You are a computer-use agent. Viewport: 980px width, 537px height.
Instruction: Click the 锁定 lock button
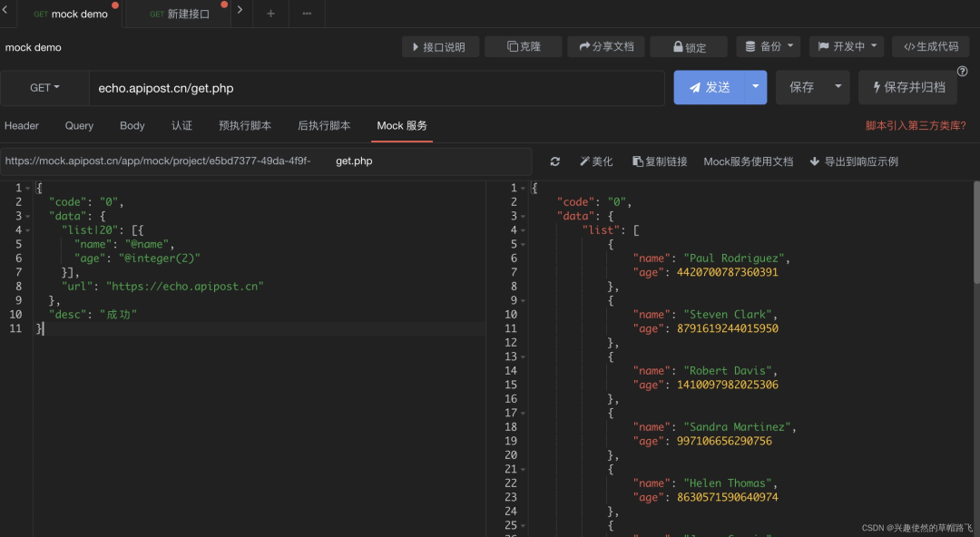point(689,47)
